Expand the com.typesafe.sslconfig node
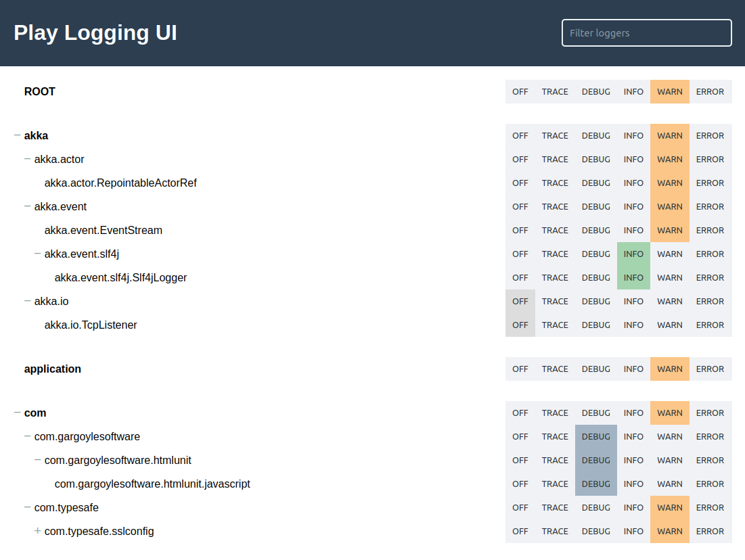Image resolution: width=745 pixels, height=560 pixels. 37,530
